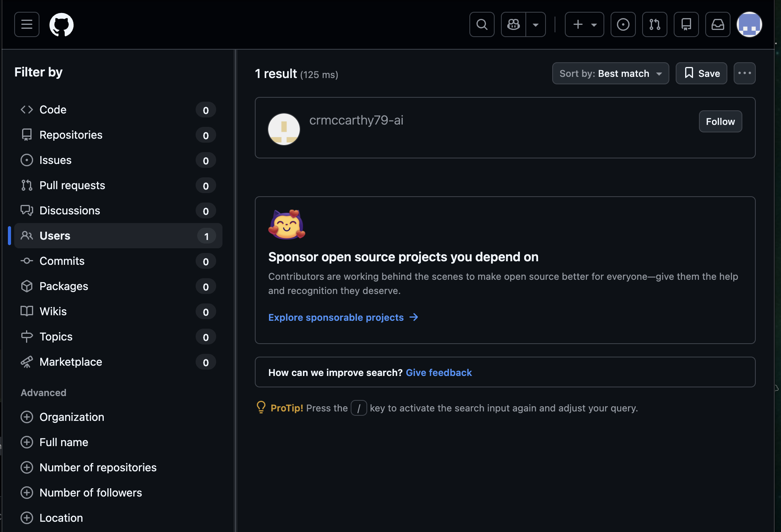Open the Repositories header icon

click(x=686, y=24)
